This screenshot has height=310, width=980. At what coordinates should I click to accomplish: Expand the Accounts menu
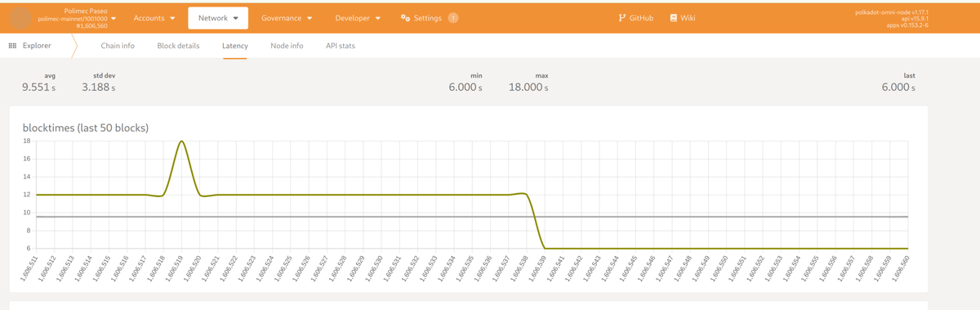click(154, 18)
